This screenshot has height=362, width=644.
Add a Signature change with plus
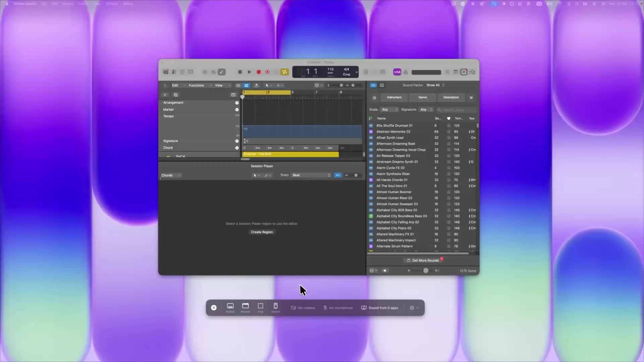tap(237, 141)
